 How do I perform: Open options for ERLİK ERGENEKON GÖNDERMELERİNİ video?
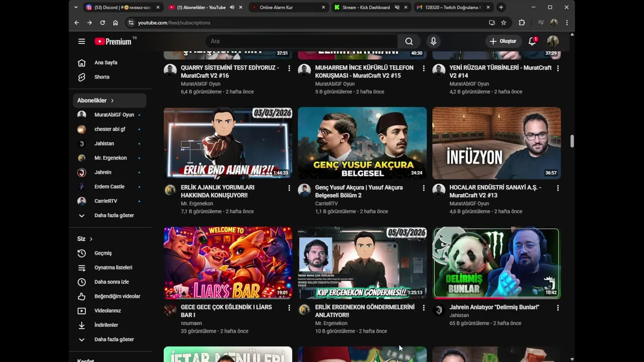(423, 307)
